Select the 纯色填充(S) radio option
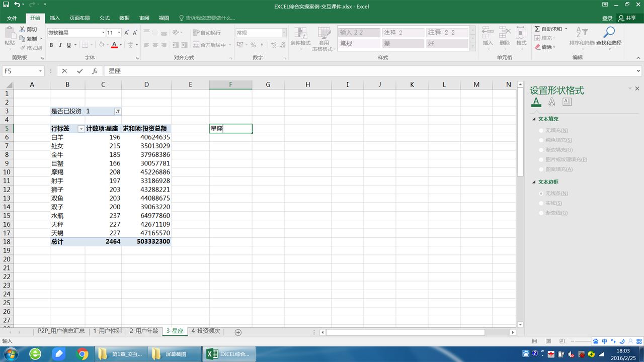 tap(541, 140)
